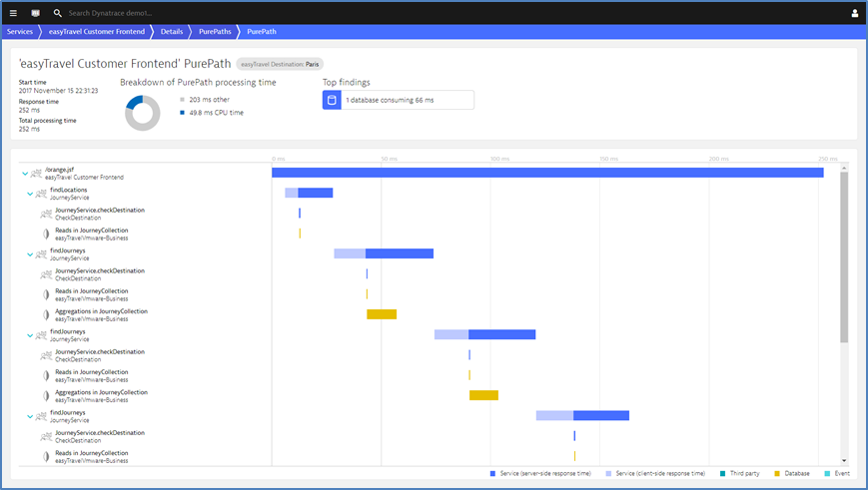This screenshot has width=868, height=490.
Task: Select the current PurePath breadcrumb
Action: (x=262, y=32)
